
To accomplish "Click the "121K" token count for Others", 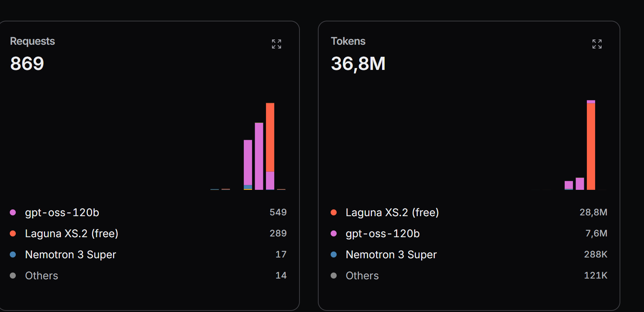I will [x=596, y=276].
